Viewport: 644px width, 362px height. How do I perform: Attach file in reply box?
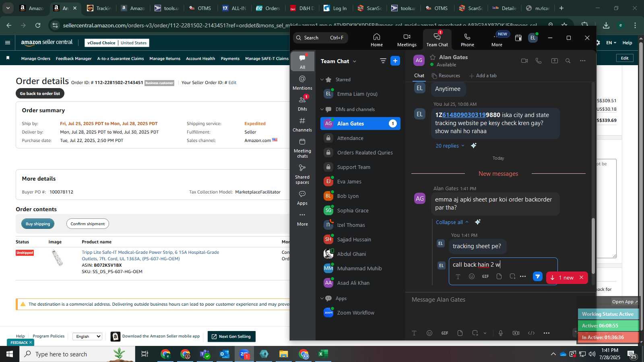[x=499, y=276]
